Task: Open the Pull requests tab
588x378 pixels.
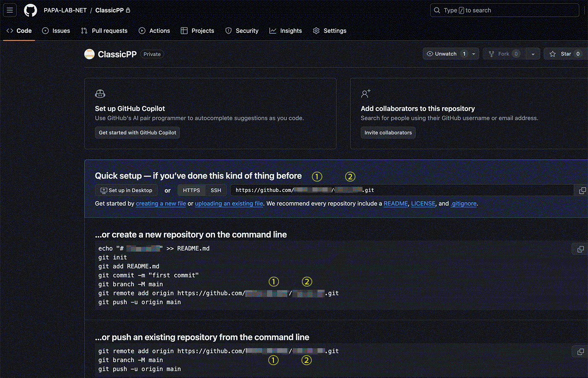Action: point(104,31)
